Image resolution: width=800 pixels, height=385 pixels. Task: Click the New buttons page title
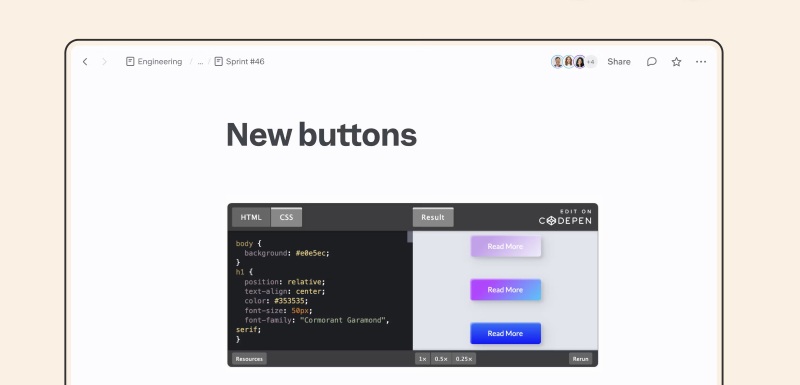click(x=321, y=135)
